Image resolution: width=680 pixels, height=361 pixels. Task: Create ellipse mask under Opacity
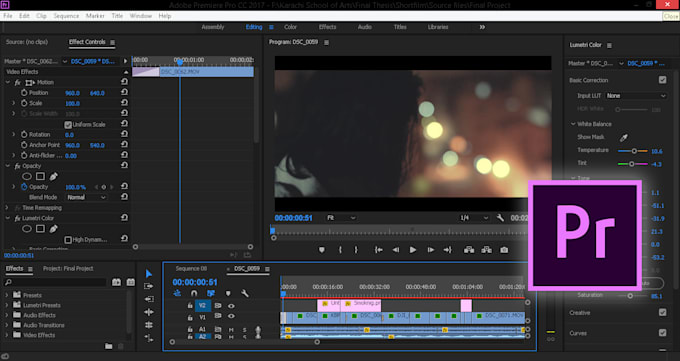pyautogui.click(x=27, y=176)
